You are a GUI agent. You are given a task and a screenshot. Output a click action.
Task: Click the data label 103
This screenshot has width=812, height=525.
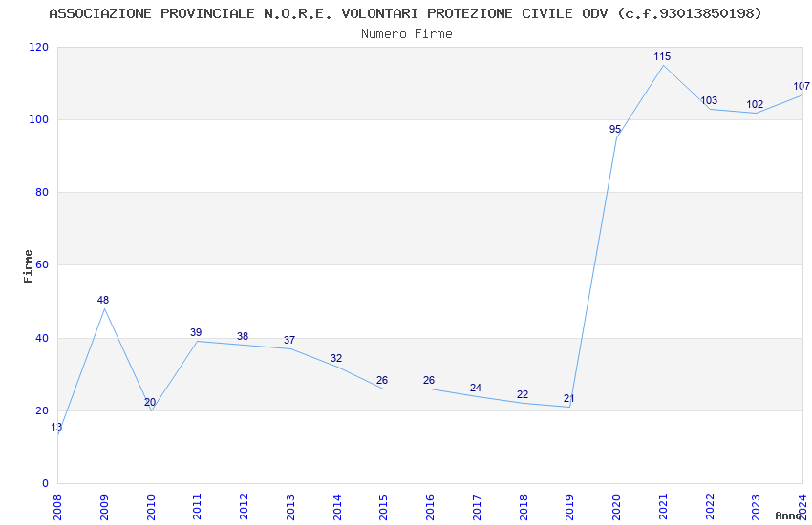click(709, 100)
